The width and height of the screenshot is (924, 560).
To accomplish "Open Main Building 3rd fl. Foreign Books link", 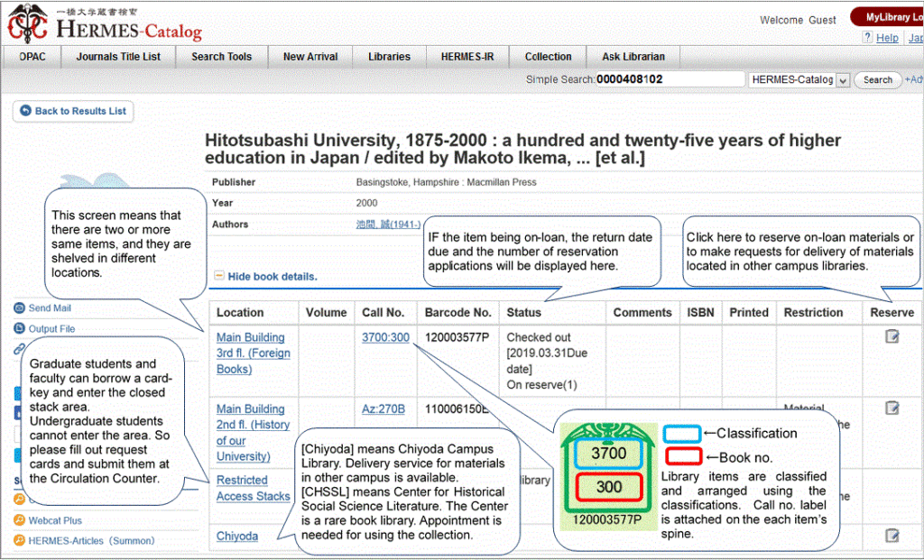I will (254, 353).
